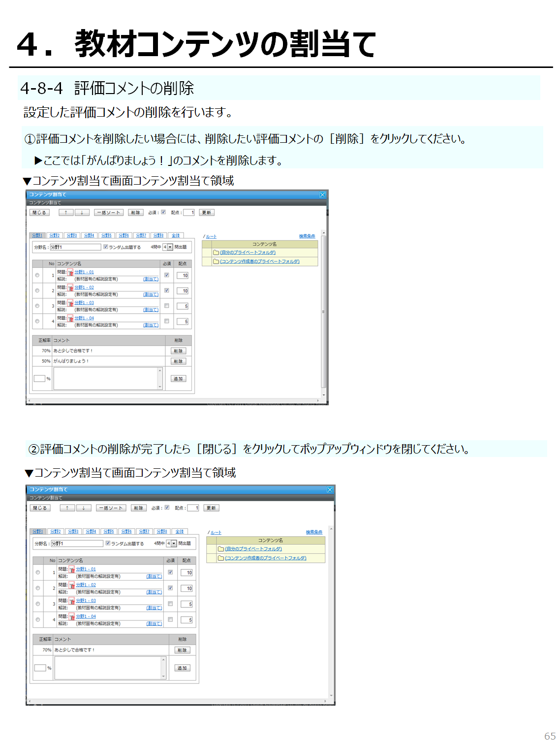Viewport: 560px width, 747px height.
Task: Click the 分野1 - 04 content icon in lower screenshot
Action: 72,617
